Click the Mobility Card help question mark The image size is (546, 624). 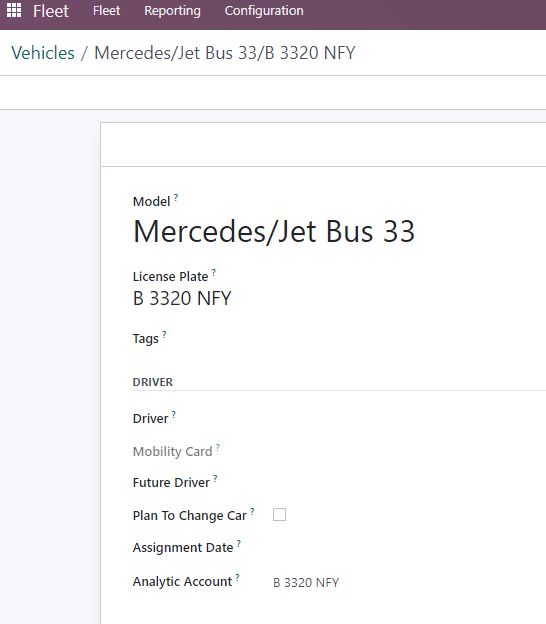click(x=218, y=447)
